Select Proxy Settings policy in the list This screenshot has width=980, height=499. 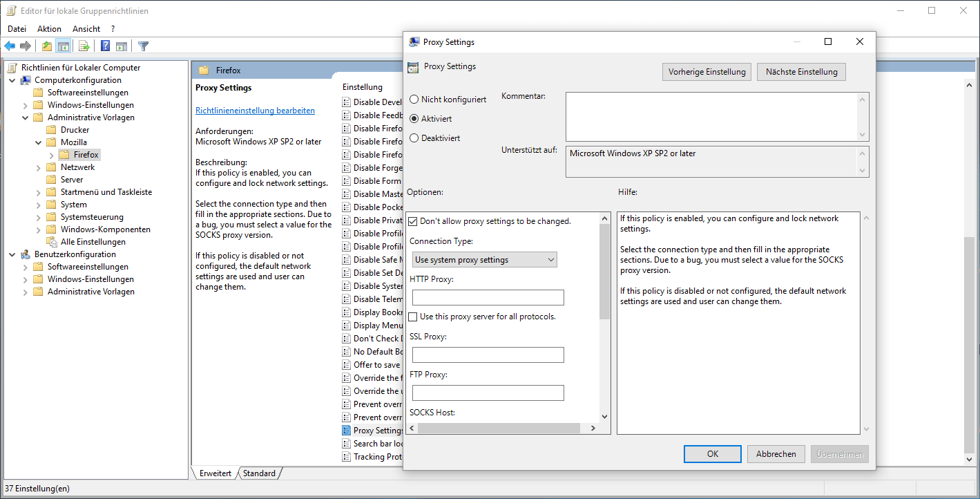click(x=378, y=431)
